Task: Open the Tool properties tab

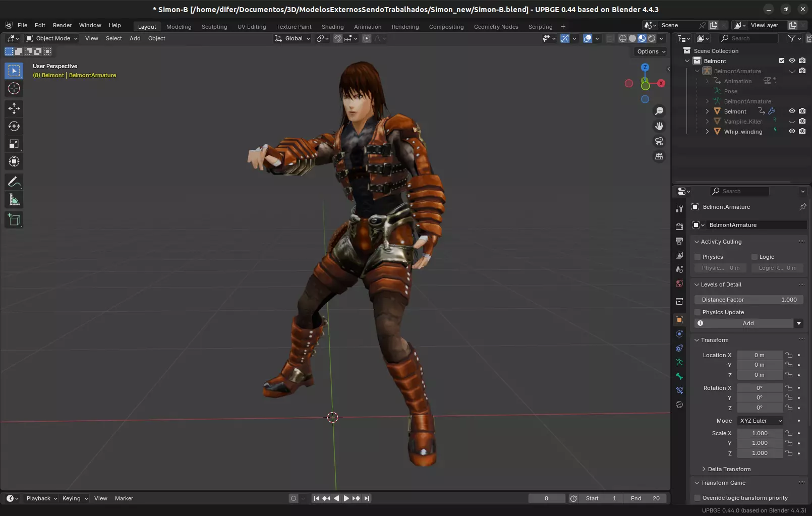Action: (679, 209)
